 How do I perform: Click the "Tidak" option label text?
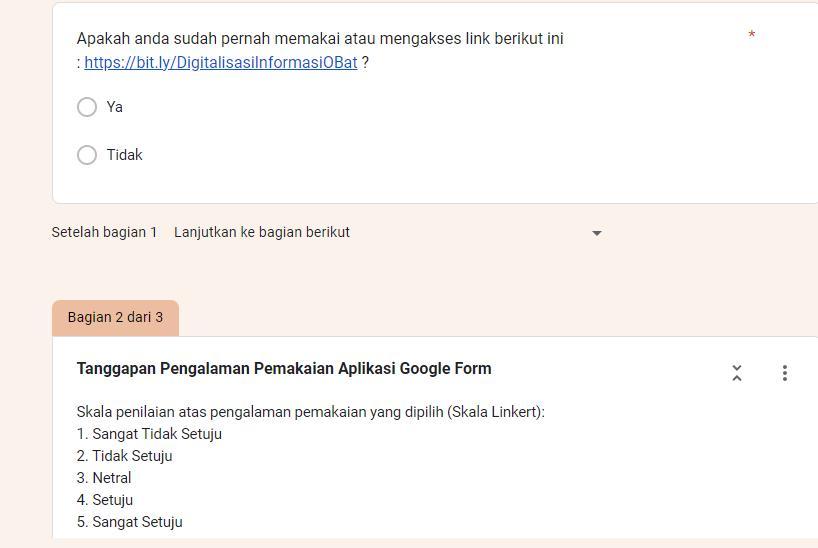[x=125, y=155]
